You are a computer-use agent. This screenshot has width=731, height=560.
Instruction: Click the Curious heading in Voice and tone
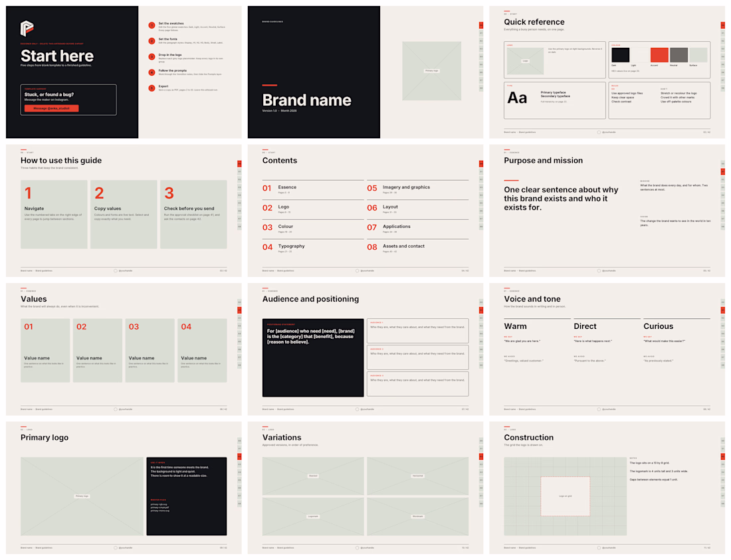[x=659, y=326]
